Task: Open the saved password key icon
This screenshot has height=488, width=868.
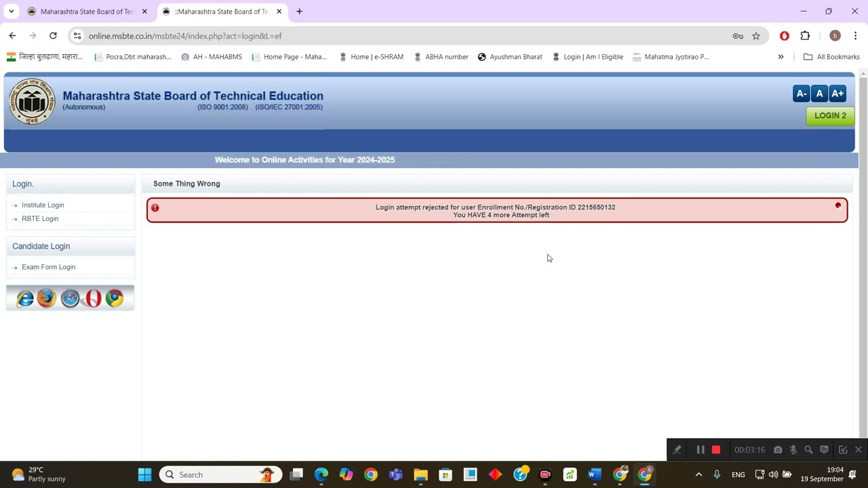Action: (x=738, y=36)
